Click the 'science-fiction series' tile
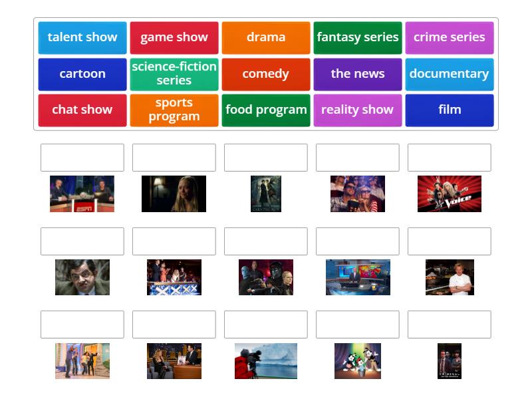 pos(174,74)
